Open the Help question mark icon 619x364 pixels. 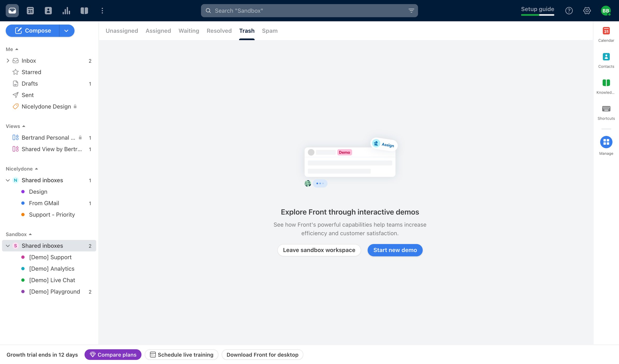569,11
